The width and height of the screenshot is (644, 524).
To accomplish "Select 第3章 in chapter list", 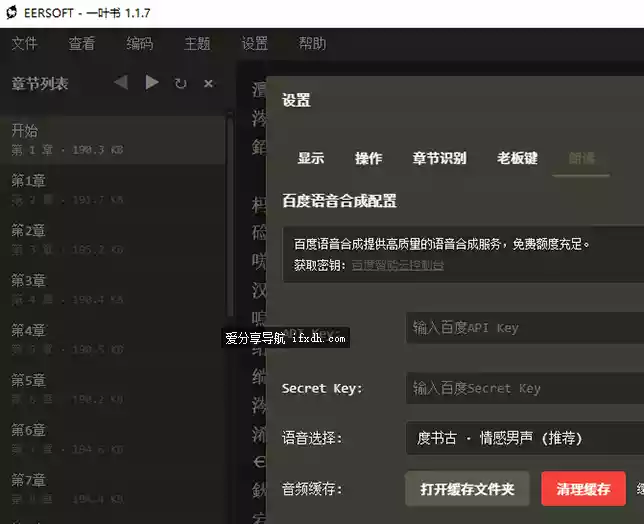I will pyautogui.click(x=113, y=290).
